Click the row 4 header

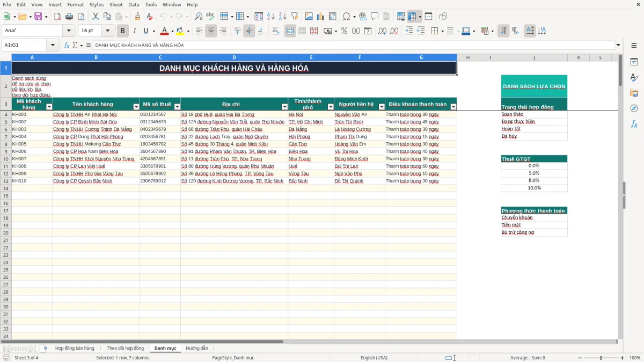(x=6, y=114)
